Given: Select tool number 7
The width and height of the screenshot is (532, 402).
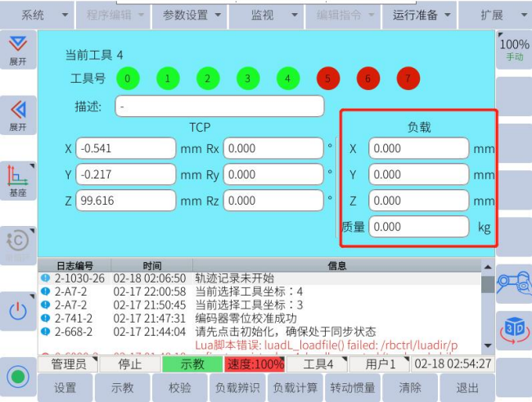Looking at the screenshot, I should pos(408,79).
